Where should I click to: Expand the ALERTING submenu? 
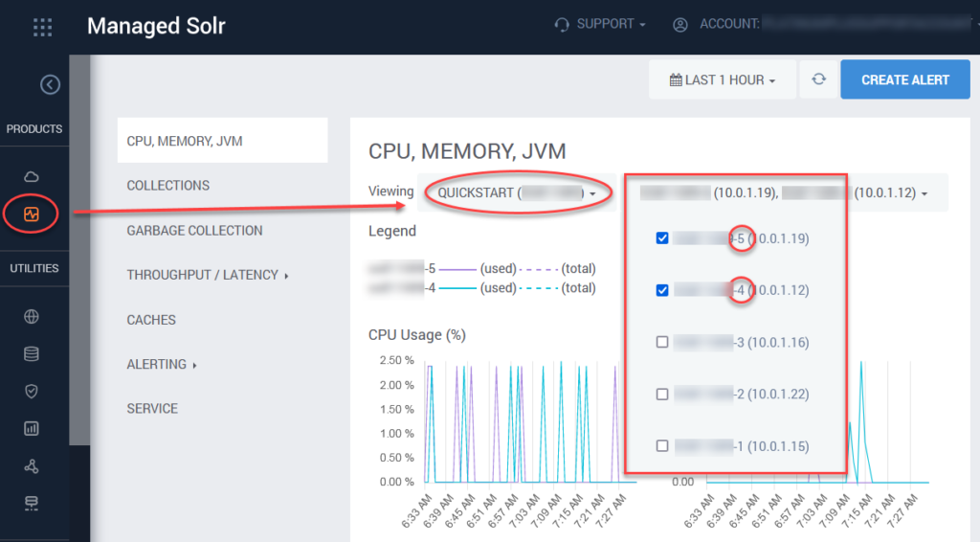click(x=162, y=365)
